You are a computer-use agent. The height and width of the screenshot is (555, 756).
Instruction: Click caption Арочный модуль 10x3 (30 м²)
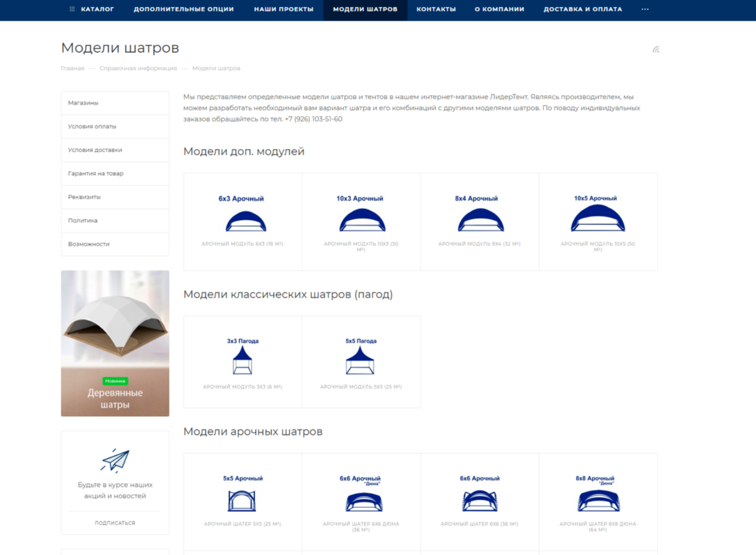(361, 247)
